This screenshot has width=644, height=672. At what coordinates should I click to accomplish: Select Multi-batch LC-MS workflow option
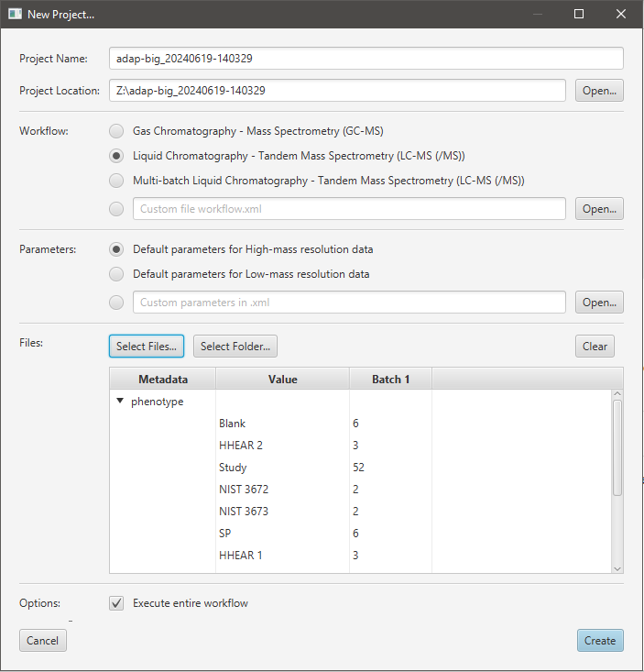tap(116, 181)
